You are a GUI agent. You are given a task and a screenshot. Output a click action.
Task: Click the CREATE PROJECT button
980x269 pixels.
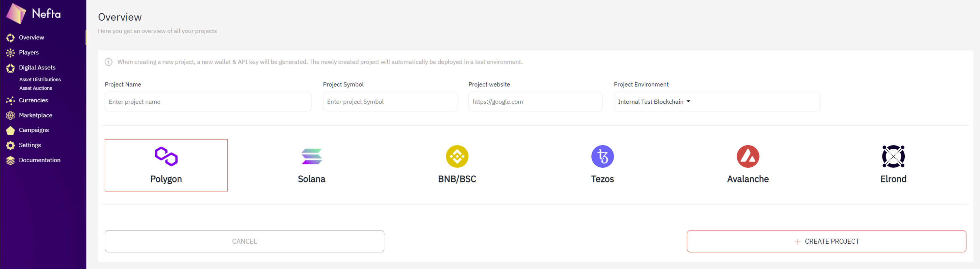[826, 241]
